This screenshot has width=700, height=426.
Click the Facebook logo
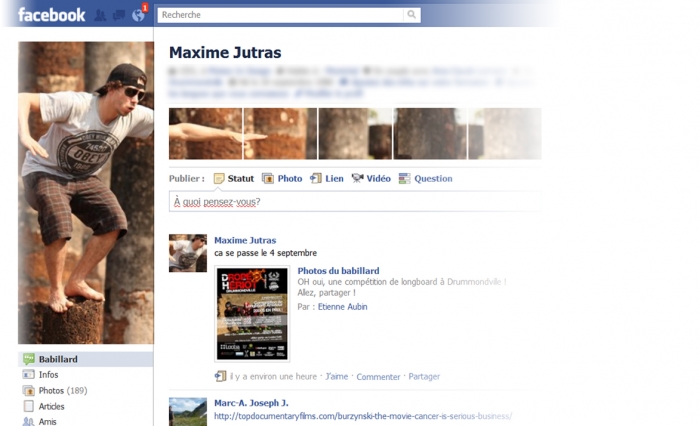[x=51, y=15]
